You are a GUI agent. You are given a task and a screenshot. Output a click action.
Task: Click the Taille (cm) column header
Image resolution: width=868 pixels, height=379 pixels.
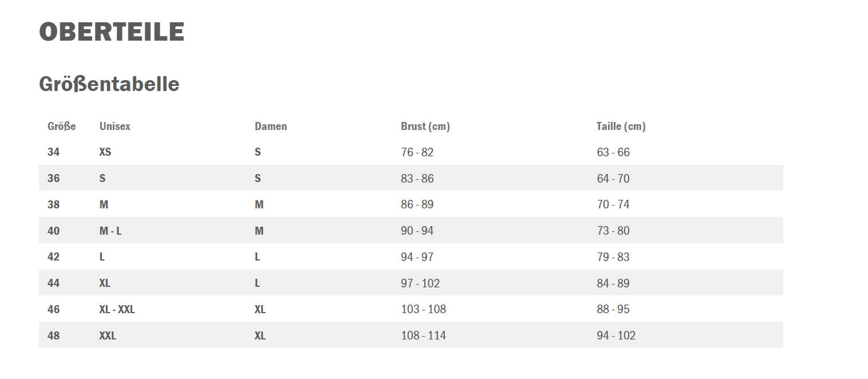621,127
